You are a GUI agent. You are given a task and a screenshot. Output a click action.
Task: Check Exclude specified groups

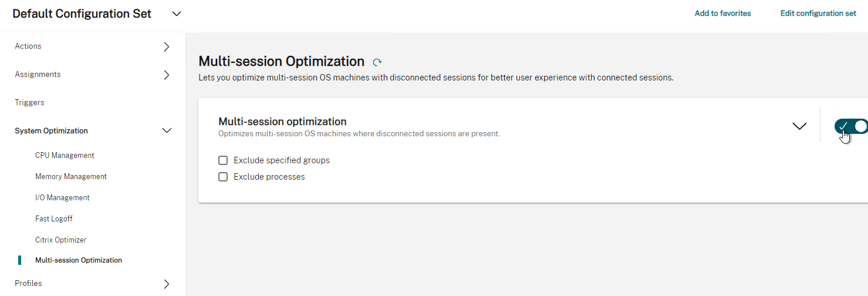(x=223, y=160)
